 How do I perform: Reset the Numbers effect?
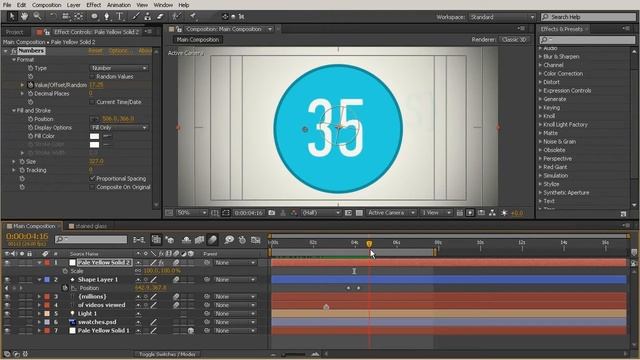pyautogui.click(x=95, y=51)
